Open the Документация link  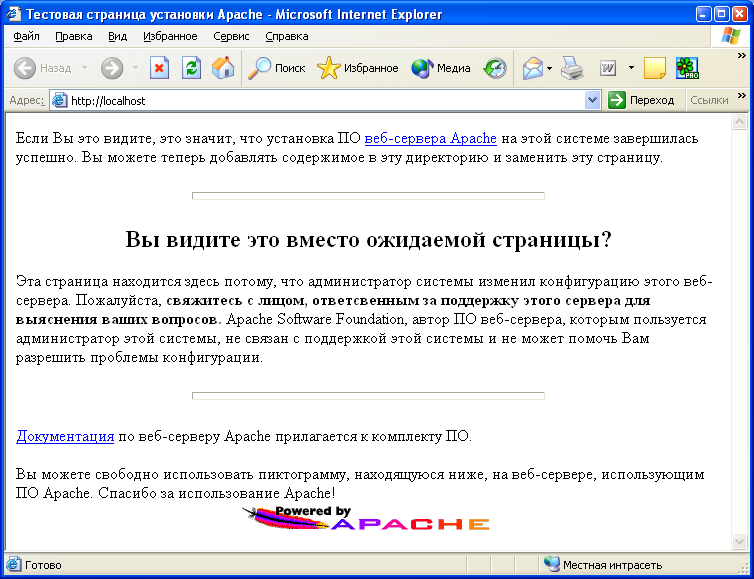tap(65, 437)
